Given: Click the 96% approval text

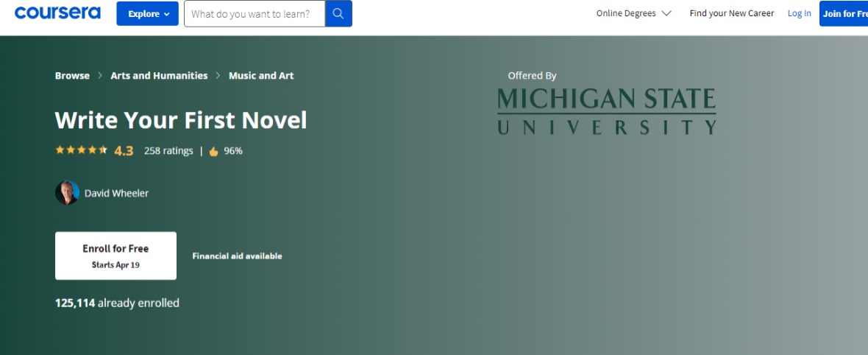Looking at the screenshot, I should (x=233, y=151).
